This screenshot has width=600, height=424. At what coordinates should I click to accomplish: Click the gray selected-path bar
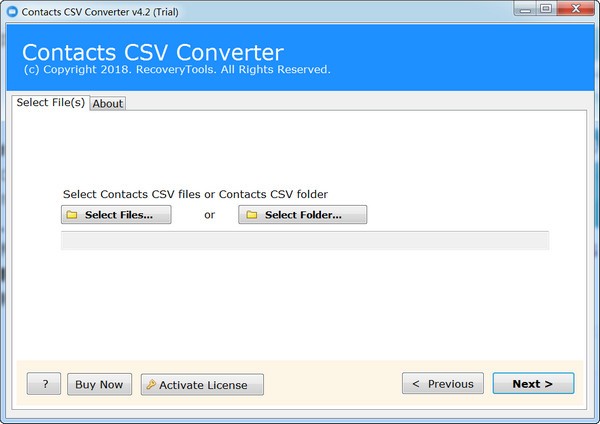[x=305, y=241]
